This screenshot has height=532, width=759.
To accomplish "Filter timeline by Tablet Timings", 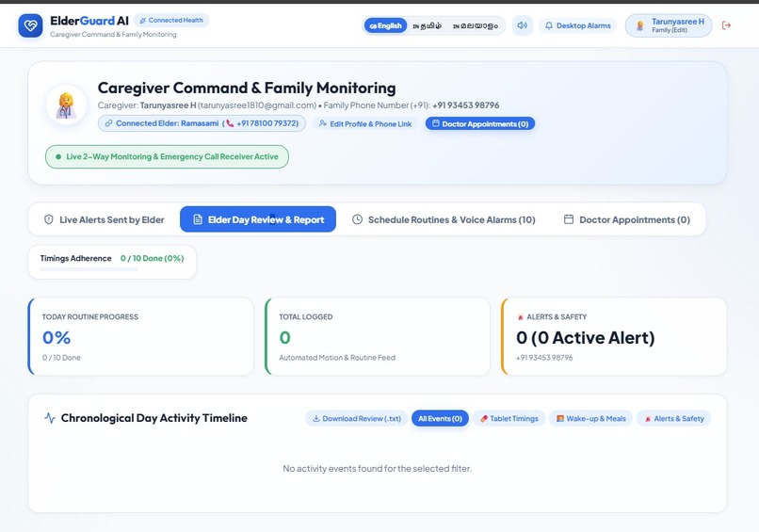I will (x=509, y=418).
